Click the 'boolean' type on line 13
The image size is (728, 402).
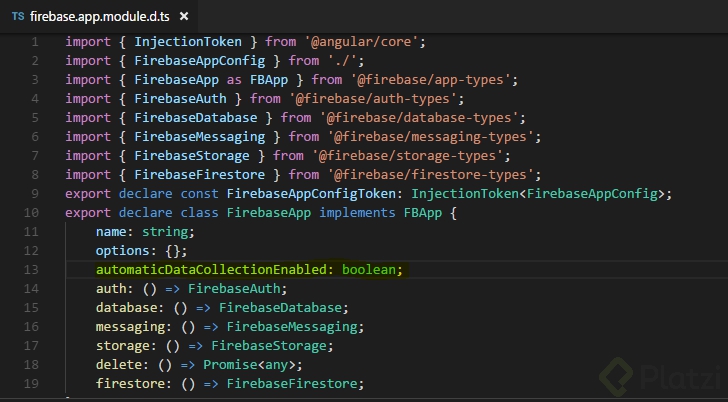click(x=369, y=270)
